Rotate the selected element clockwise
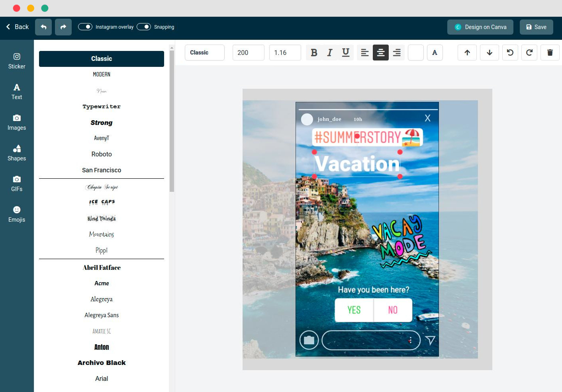Image resolution: width=562 pixels, height=392 pixels. coord(529,52)
